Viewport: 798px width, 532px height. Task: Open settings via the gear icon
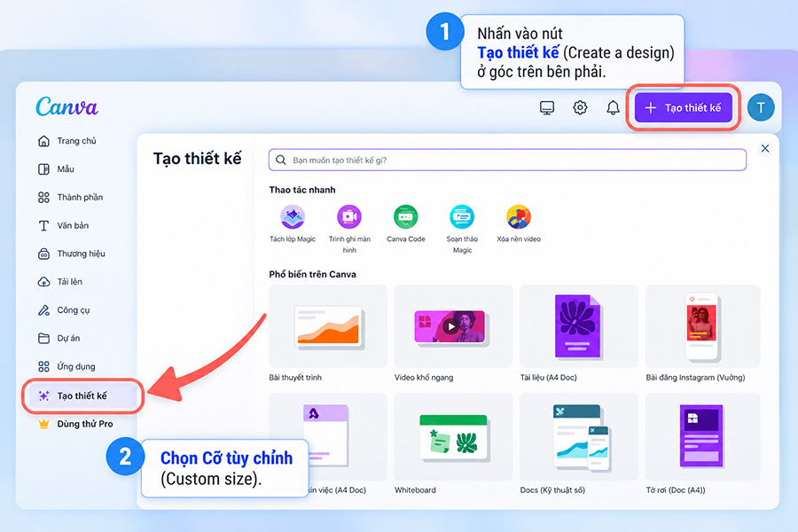pyautogui.click(x=580, y=107)
